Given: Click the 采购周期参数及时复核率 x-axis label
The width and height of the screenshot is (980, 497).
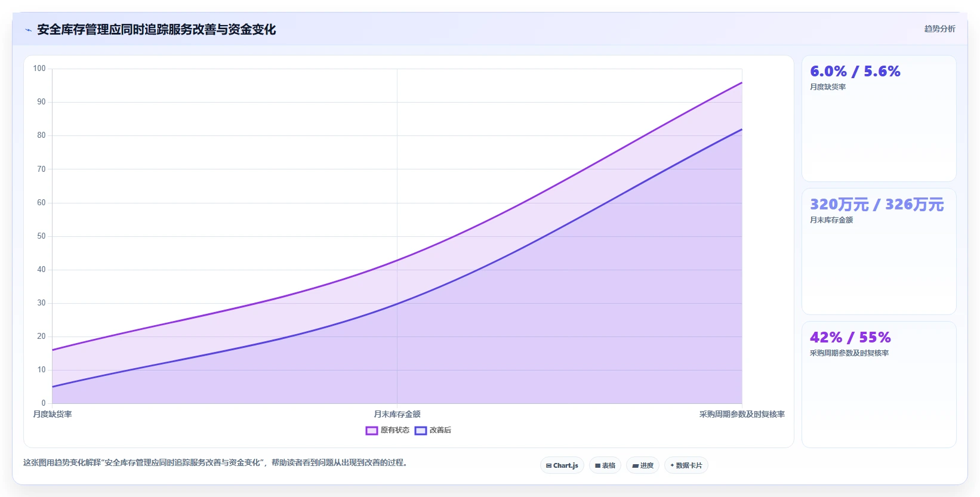Looking at the screenshot, I should click(742, 414).
